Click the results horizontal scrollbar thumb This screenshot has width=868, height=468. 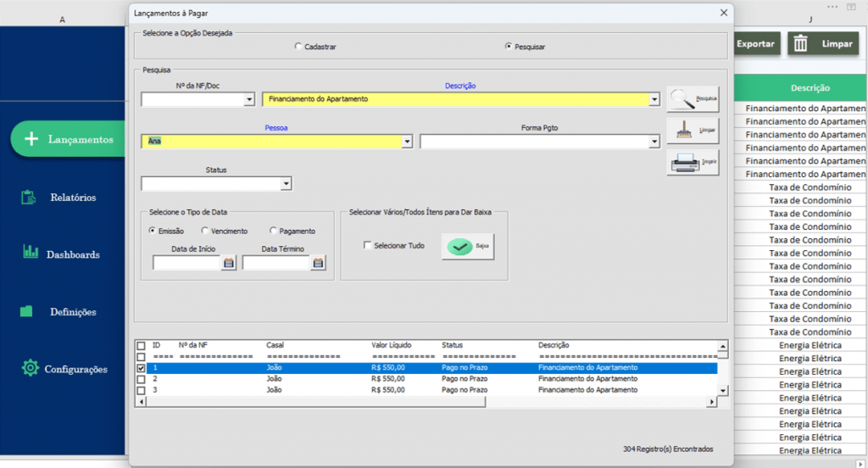(x=316, y=402)
